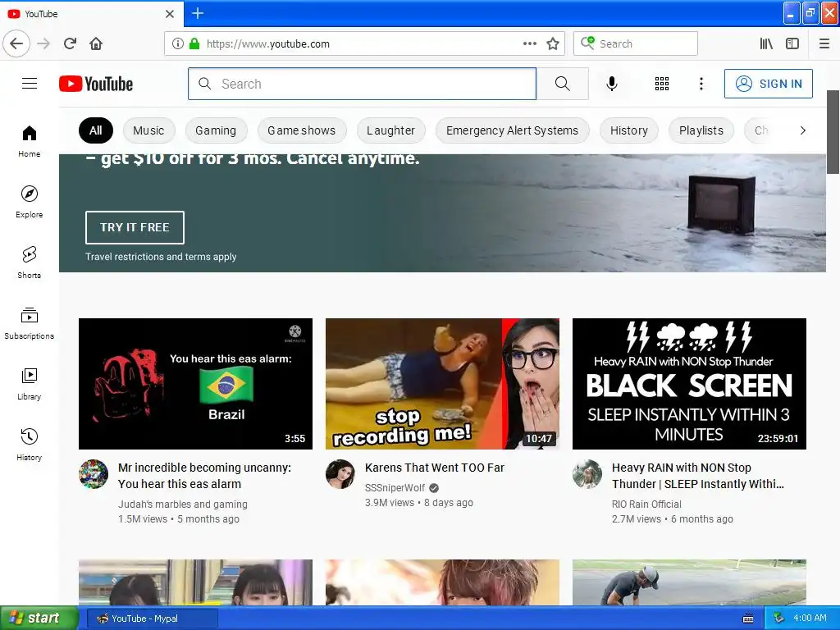
Task: Click the green padlock security icon
Action: [194, 43]
